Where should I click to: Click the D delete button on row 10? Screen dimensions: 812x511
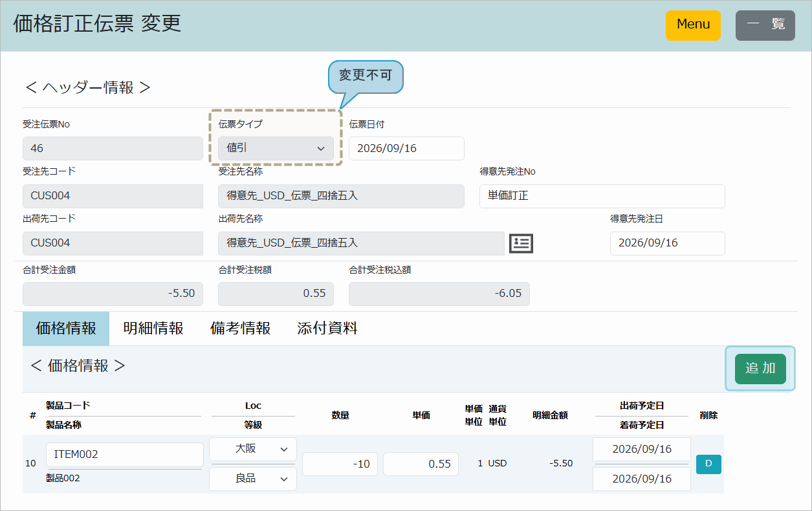pos(708,464)
